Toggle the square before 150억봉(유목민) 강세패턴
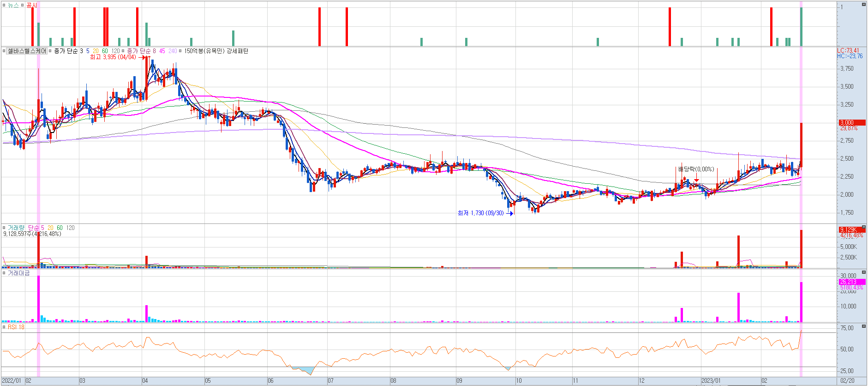This screenshot has height=386, width=868. (180, 51)
